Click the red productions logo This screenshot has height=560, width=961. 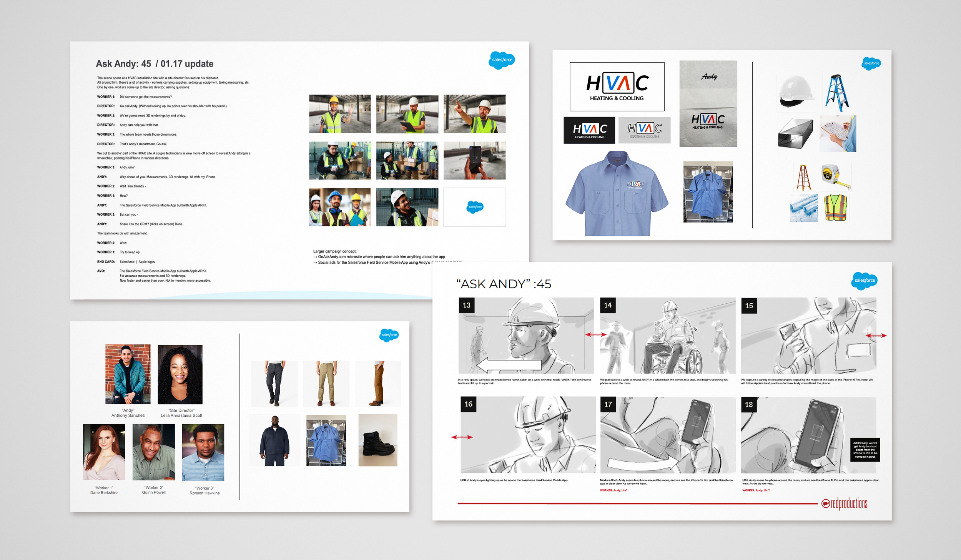click(x=845, y=503)
